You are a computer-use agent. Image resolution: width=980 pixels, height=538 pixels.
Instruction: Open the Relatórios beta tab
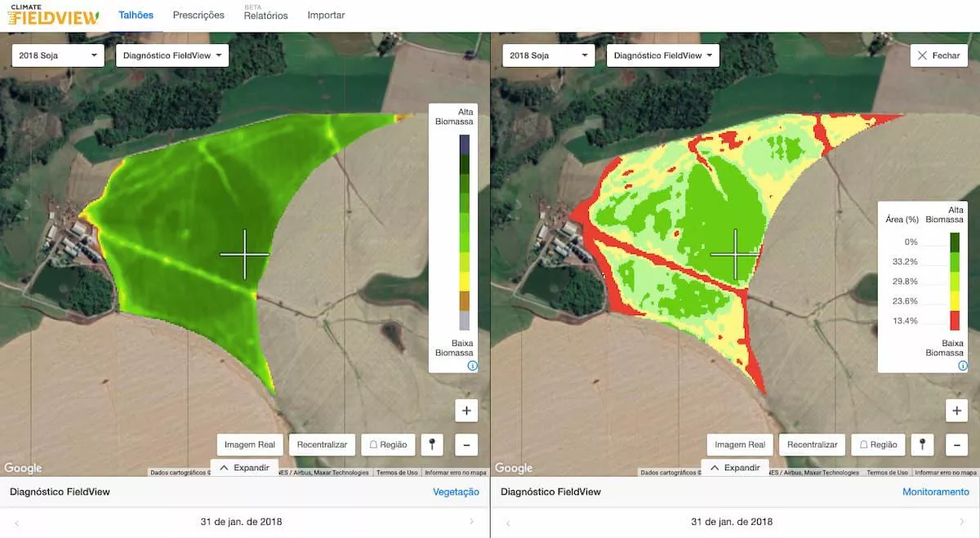coord(265,15)
